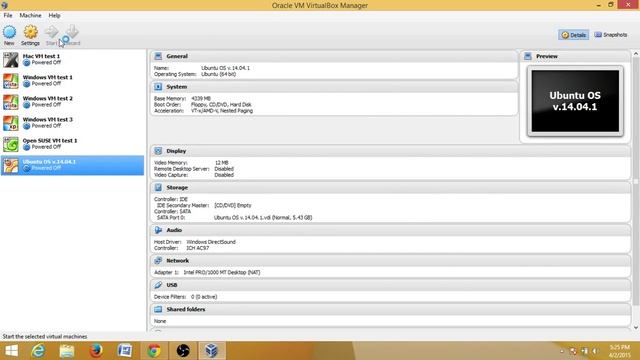Screen dimensions: 640x360
Task: Launch Firefox from the taskbar
Action: pos(96,351)
